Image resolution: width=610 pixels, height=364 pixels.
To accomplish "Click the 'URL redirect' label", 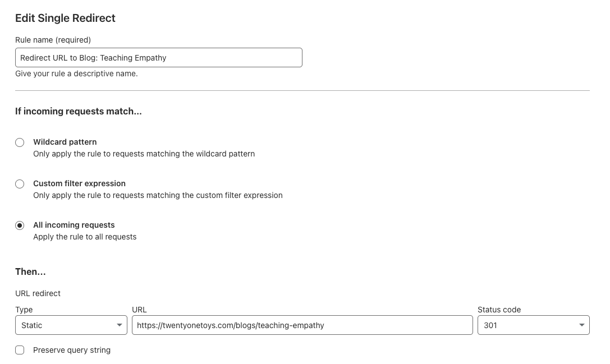I will pyautogui.click(x=38, y=293).
